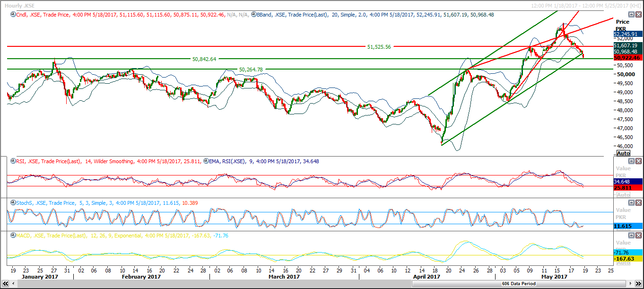The width and height of the screenshot is (644, 289).
Task: Click the 34.648 EMA value tag
Action: click(628, 181)
